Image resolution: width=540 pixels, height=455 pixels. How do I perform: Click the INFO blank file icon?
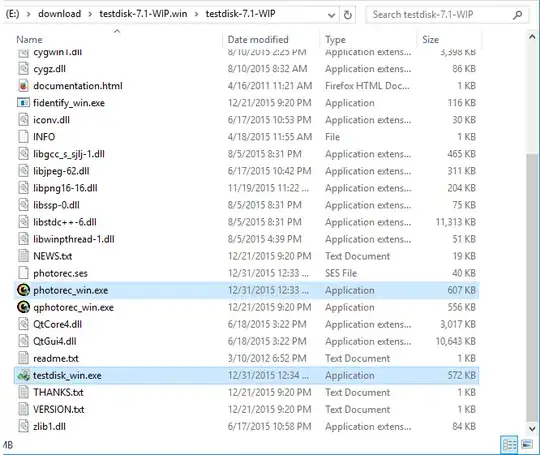click(23, 137)
